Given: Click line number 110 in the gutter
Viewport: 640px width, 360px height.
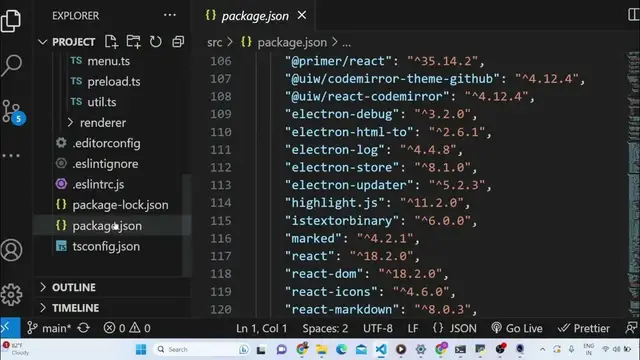Looking at the screenshot, I should coord(221,132).
